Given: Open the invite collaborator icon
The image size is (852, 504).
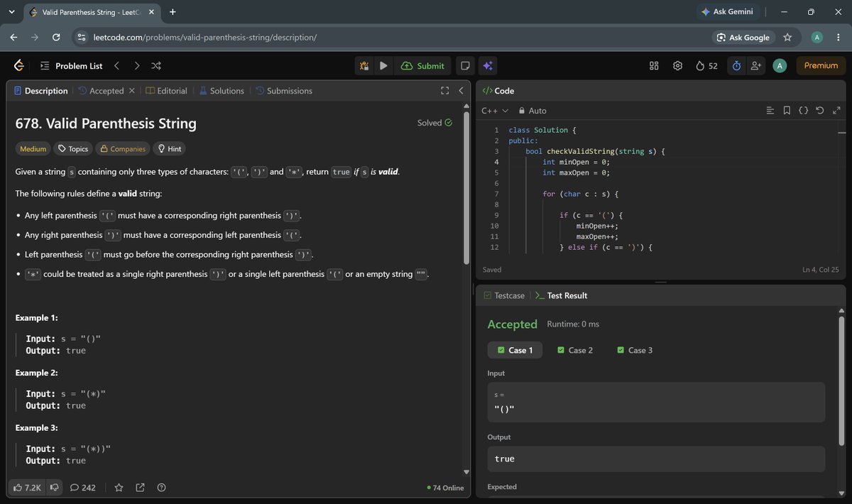Looking at the screenshot, I should point(756,66).
